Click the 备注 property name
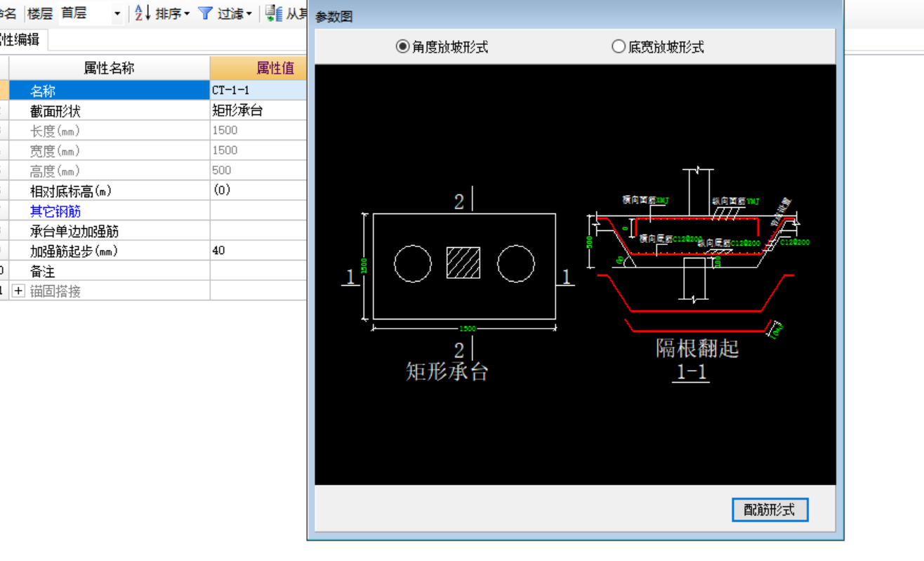This screenshot has height=561, width=924. [x=43, y=271]
